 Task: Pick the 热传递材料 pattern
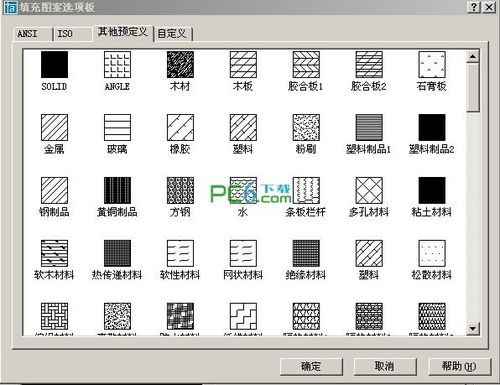coord(117,253)
